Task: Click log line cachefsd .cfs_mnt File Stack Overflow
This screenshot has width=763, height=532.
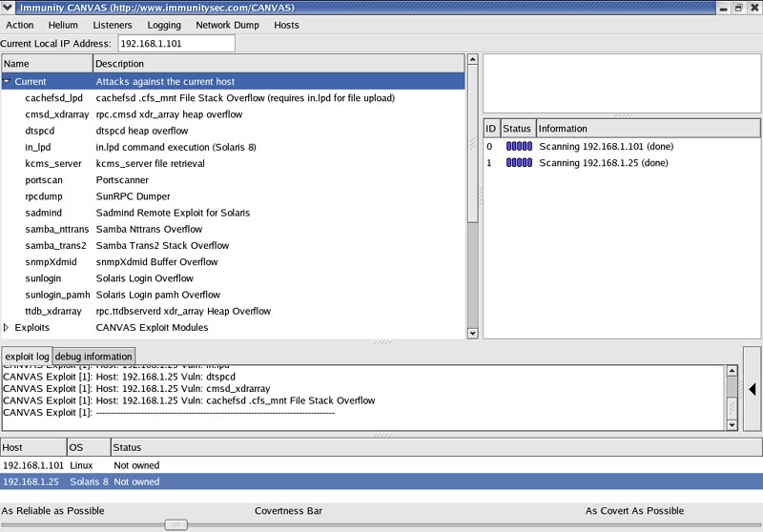Action: click(x=189, y=400)
